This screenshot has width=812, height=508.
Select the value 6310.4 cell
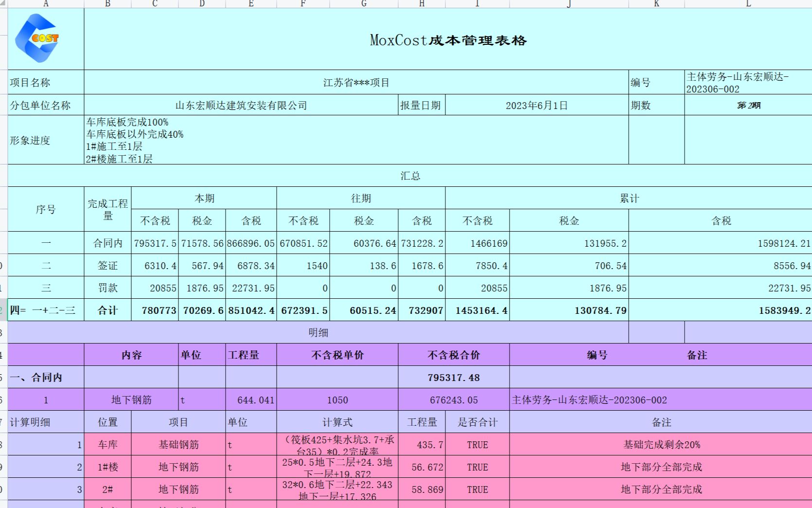(155, 265)
